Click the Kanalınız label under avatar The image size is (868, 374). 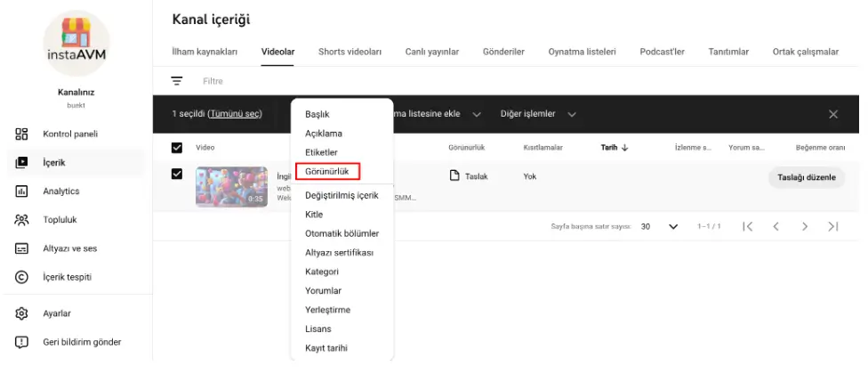tap(76, 93)
